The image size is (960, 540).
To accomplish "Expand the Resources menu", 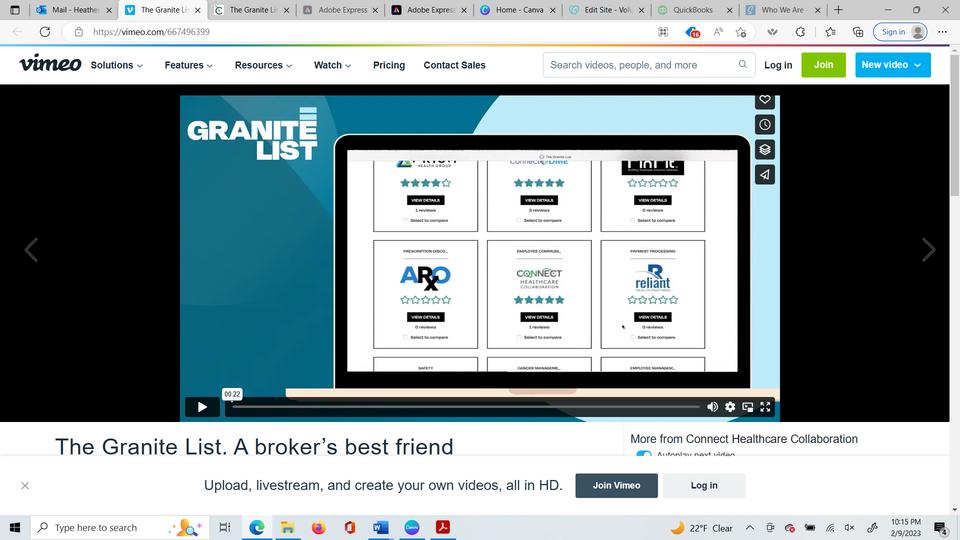I will (263, 65).
